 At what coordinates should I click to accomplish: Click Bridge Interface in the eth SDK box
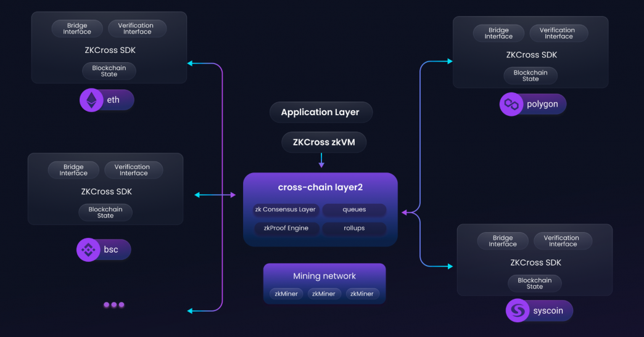(x=77, y=29)
